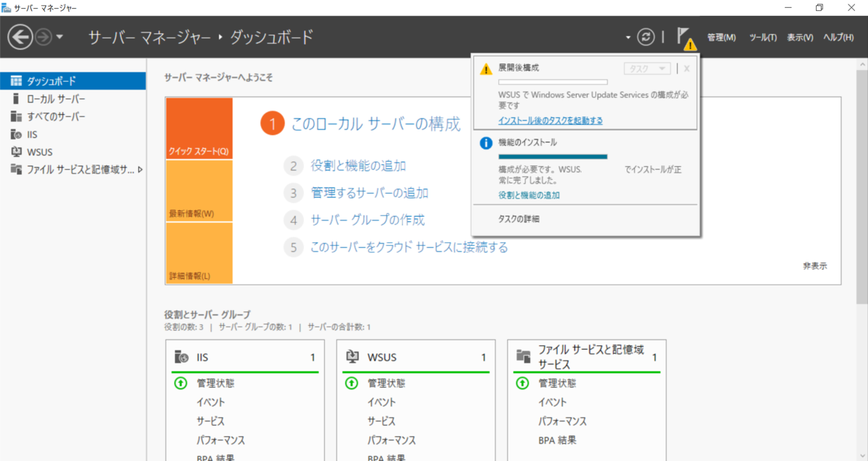This screenshot has width=868, height=461.
Task: Open the dropdown arrow left of refresh
Action: (628, 38)
